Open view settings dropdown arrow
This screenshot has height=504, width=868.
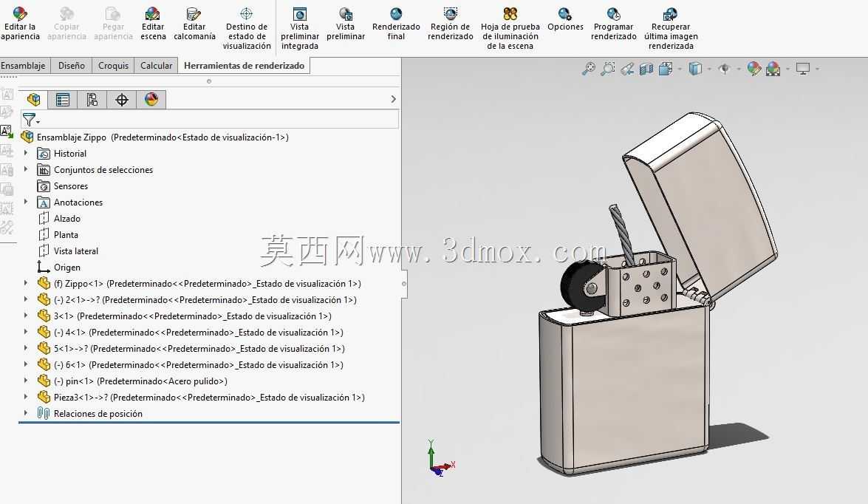tap(816, 69)
